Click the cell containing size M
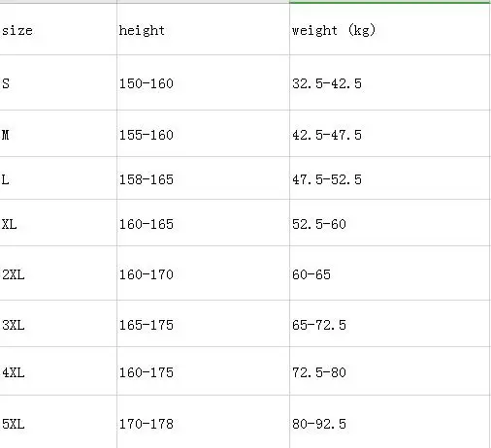491x448 pixels. pyautogui.click(x=58, y=134)
